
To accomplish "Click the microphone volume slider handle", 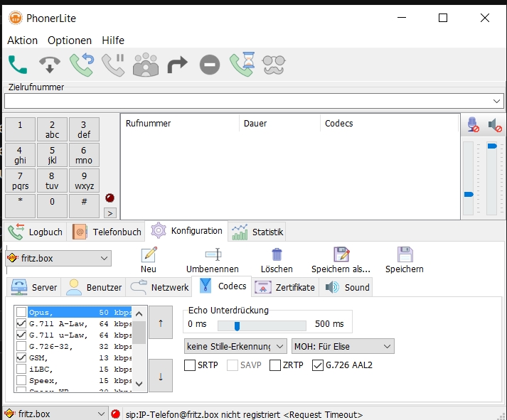I will [469, 194].
